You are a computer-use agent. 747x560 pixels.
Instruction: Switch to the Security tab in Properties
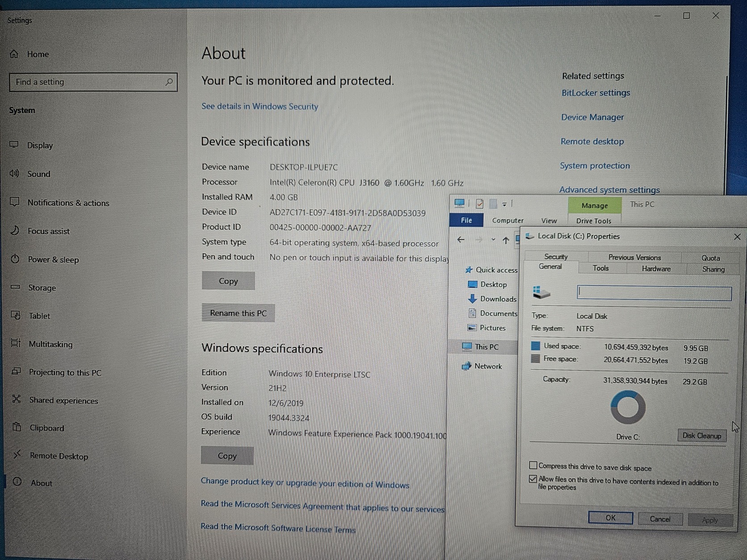(x=556, y=256)
